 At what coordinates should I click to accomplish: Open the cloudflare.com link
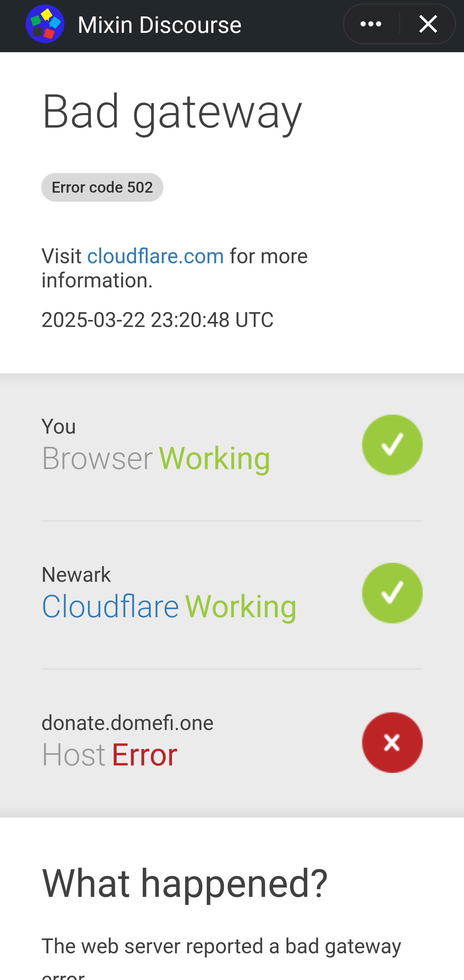tap(155, 256)
